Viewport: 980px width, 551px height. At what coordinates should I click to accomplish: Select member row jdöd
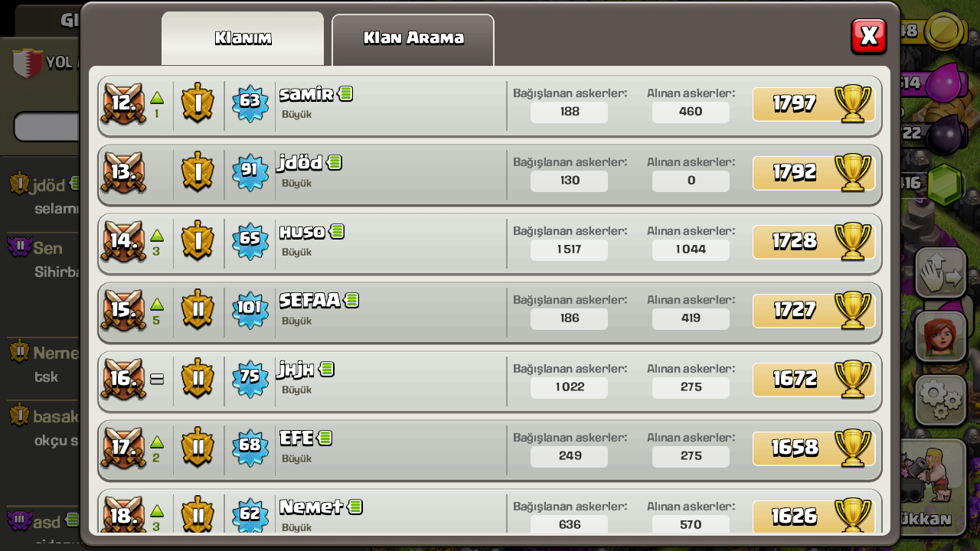[x=490, y=173]
